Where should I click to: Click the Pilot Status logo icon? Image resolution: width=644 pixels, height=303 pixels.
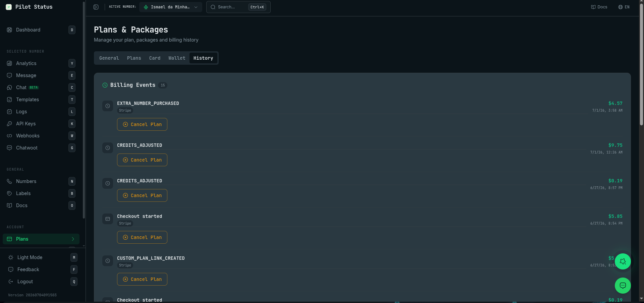(9, 7)
